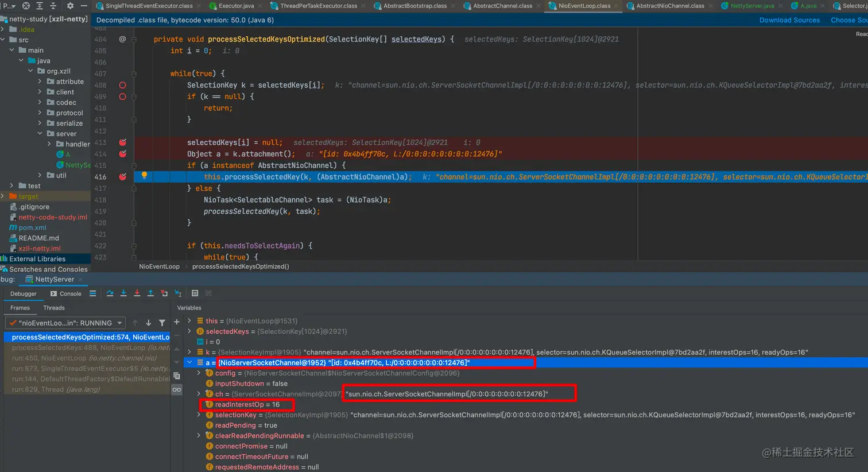
Task: Collapse the src folder
Action: point(3,40)
